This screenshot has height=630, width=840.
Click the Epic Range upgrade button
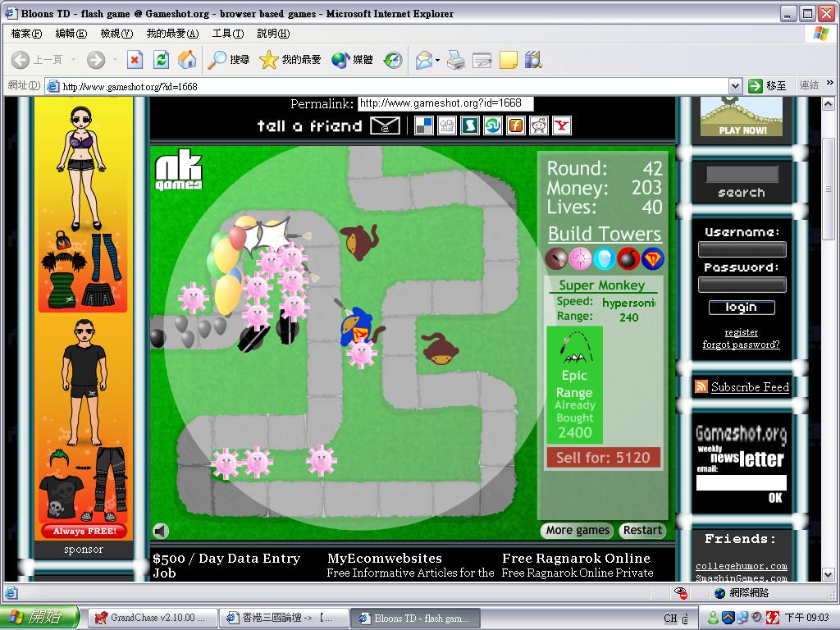(575, 385)
